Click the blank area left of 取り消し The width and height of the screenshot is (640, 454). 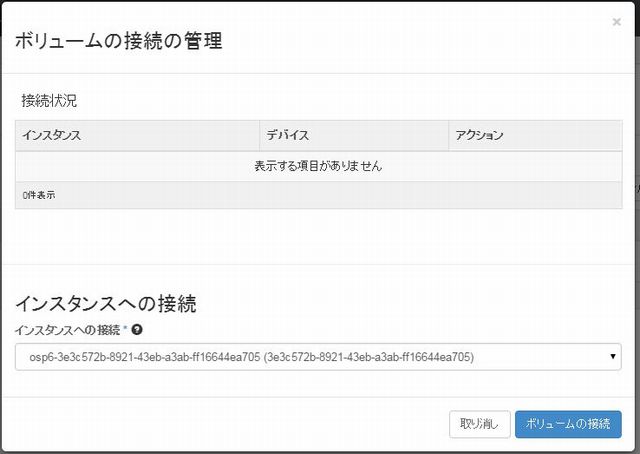point(230,424)
